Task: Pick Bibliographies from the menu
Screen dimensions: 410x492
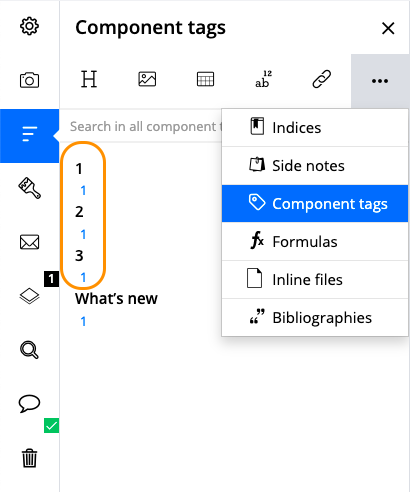Action: coord(315,317)
